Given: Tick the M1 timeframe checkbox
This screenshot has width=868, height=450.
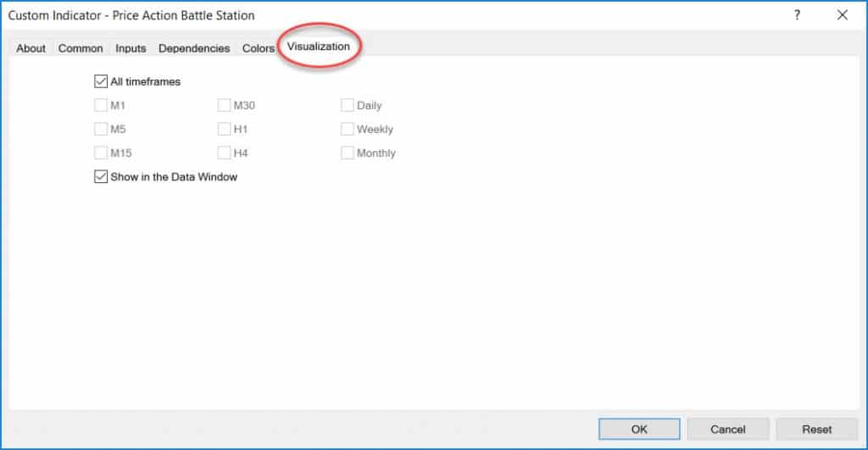Looking at the screenshot, I should tap(101, 106).
